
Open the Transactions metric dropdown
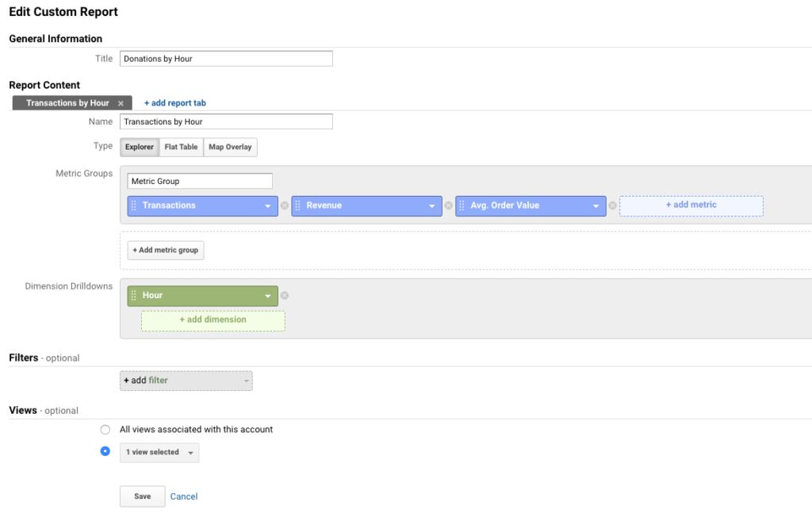(x=268, y=206)
